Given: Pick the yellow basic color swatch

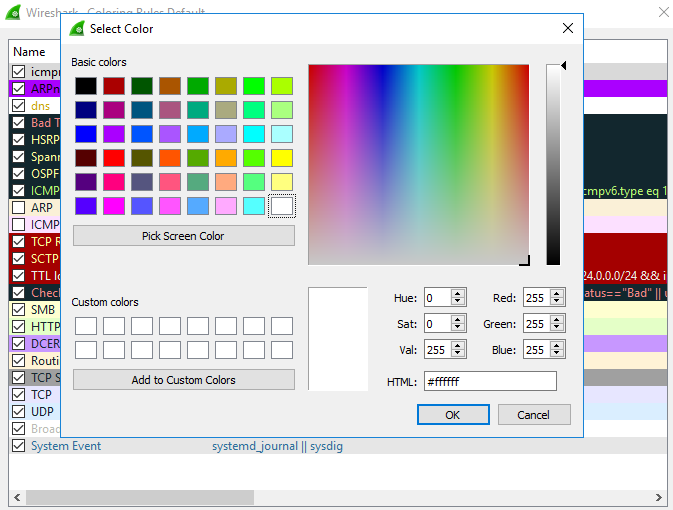Looking at the screenshot, I should pos(282,158).
